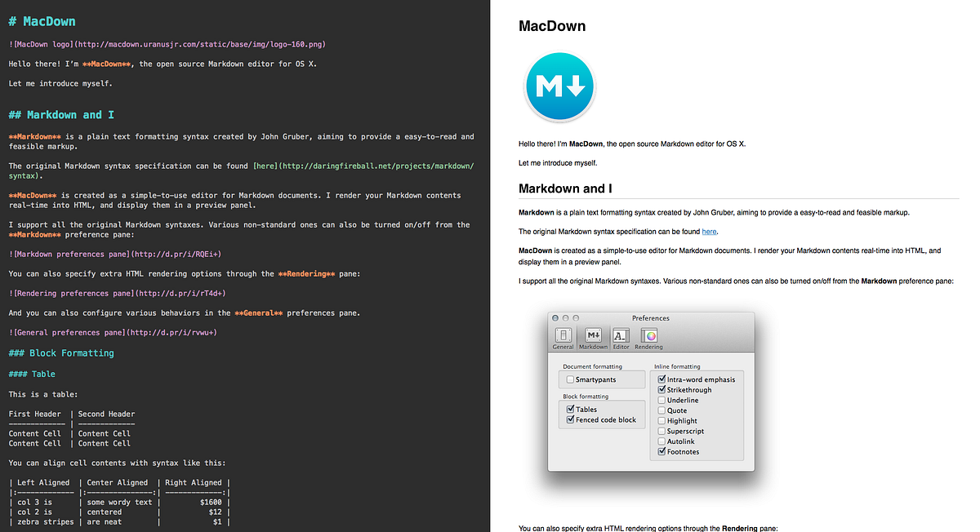Click the "Inline formatting" group label
The height and width of the screenshot is (532, 980).
pos(677,366)
